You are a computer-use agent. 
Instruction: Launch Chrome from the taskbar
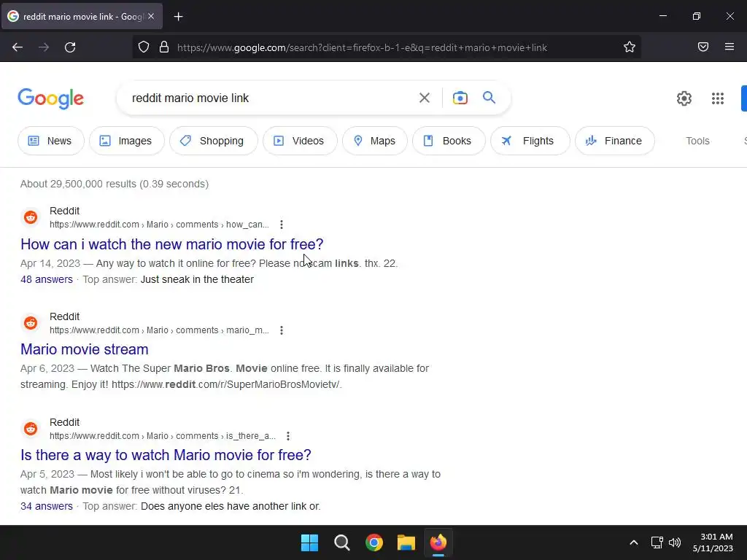coord(374,542)
